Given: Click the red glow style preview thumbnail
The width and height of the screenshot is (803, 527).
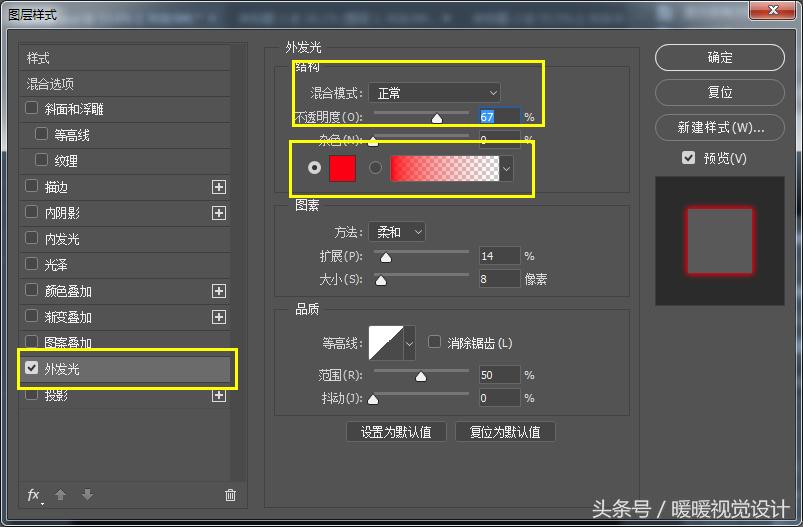Looking at the screenshot, I should pyautogui.click(x=720, y=241).
